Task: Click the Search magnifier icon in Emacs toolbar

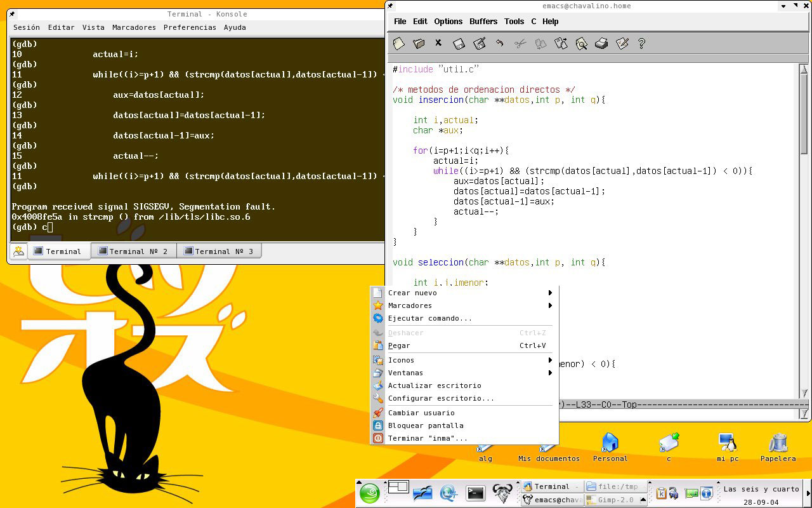Action: pos(581,43)
